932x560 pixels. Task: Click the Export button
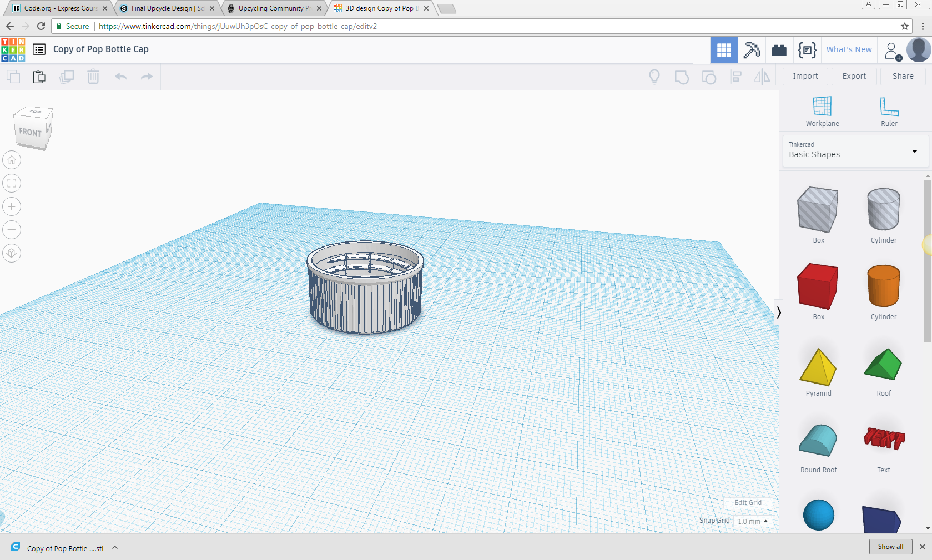coord(854,77)
